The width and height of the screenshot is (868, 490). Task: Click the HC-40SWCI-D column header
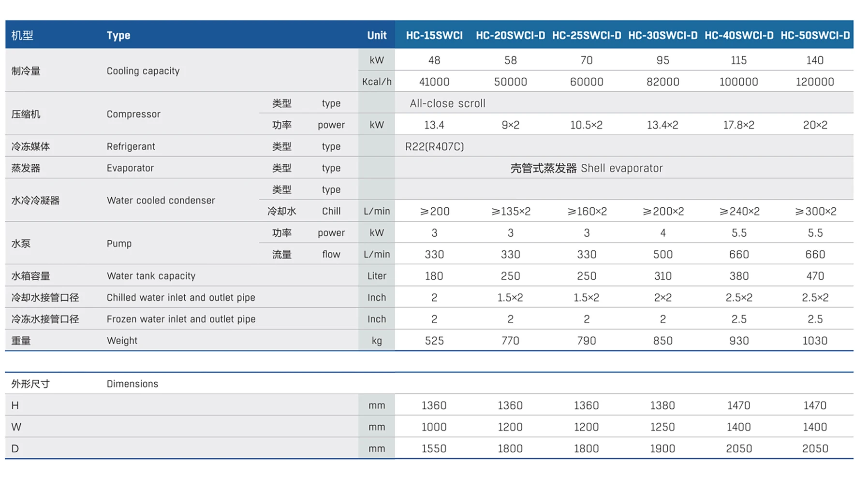pos(739,35)
